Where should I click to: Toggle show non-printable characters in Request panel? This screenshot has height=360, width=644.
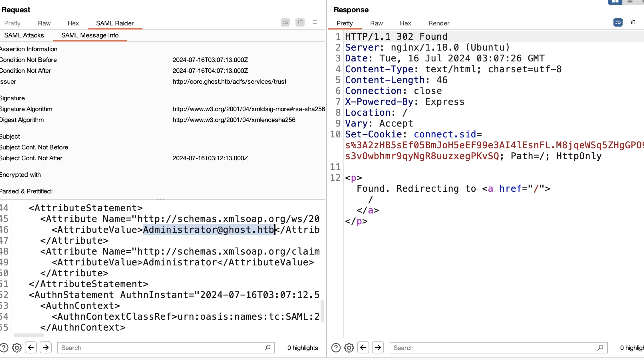point(300,22)
